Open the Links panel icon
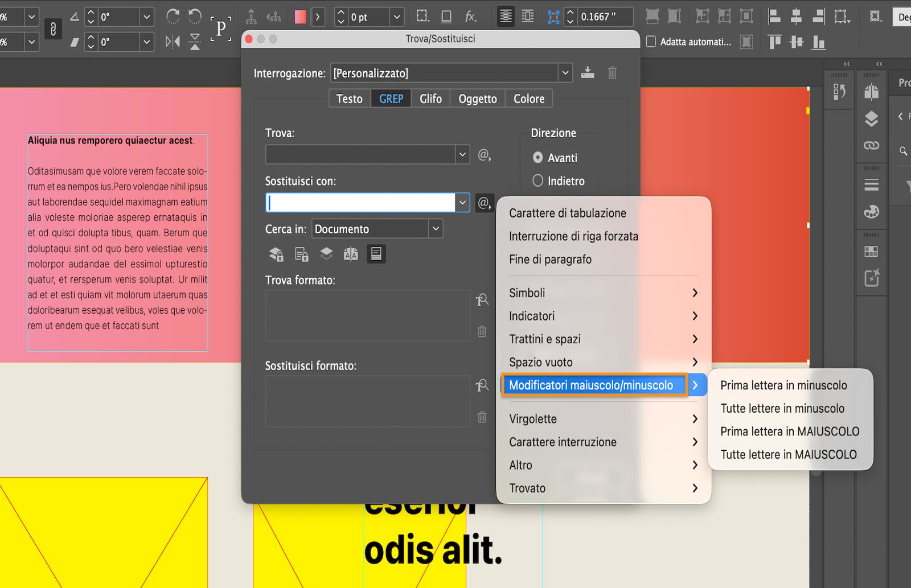Screen dimensions: 911x588 click(871, 146)
